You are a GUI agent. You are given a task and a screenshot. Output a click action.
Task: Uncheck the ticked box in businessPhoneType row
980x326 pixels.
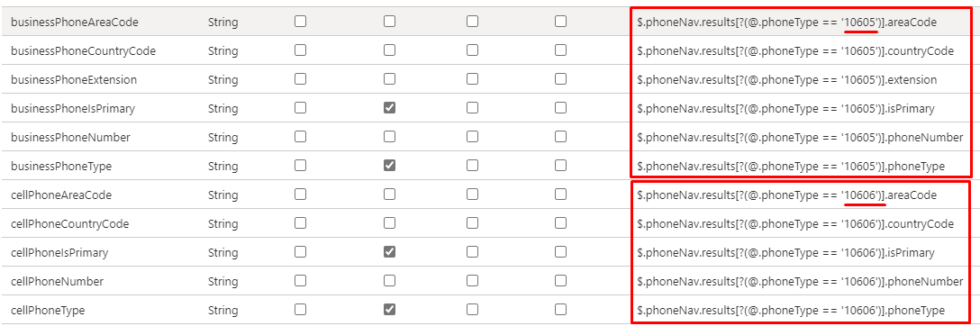tap(389, 166)
